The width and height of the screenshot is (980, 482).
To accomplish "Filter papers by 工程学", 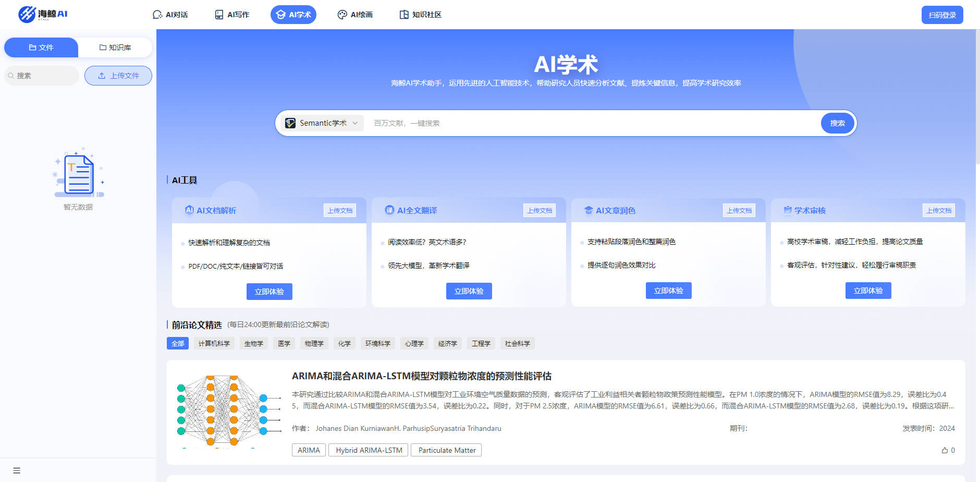I will point(481,343).
